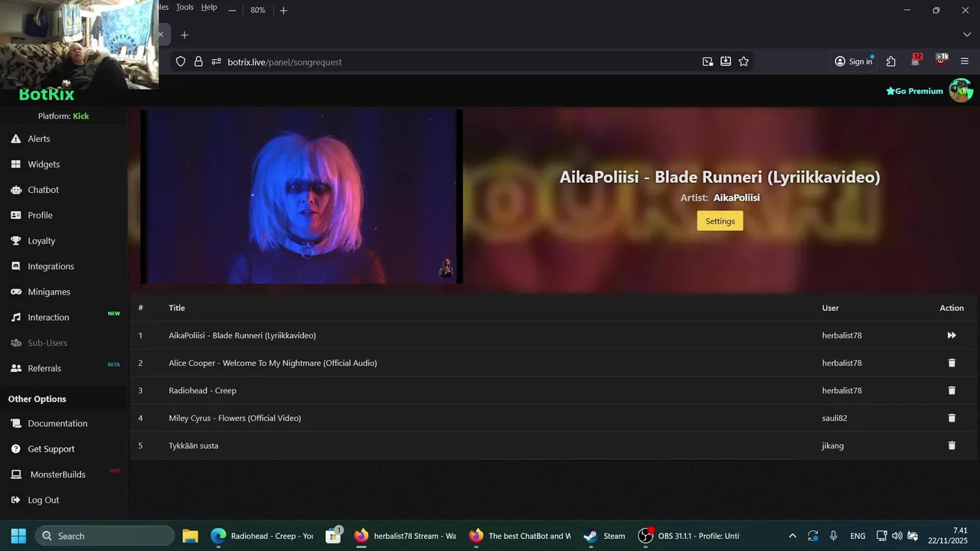This screenshot has height=551, width=980.
Task: Open the Alerts section icon
Action: pos(15,139)
